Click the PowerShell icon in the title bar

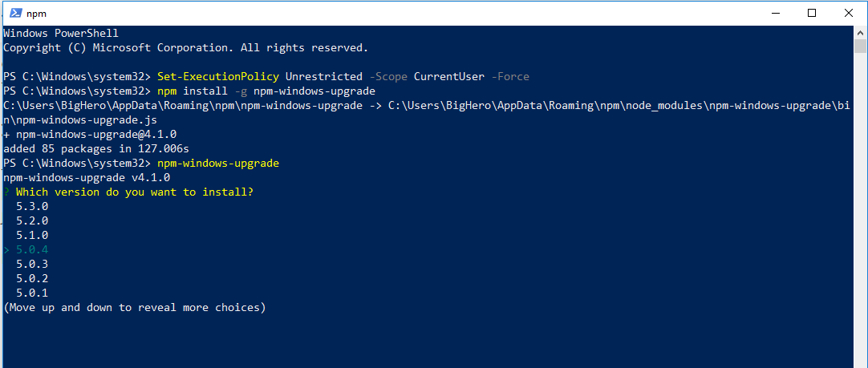click(13, 13)
